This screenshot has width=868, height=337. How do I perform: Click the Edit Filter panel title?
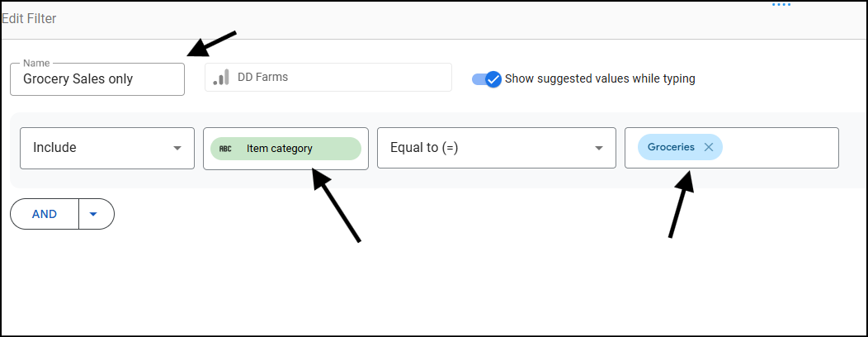(29, 19)
